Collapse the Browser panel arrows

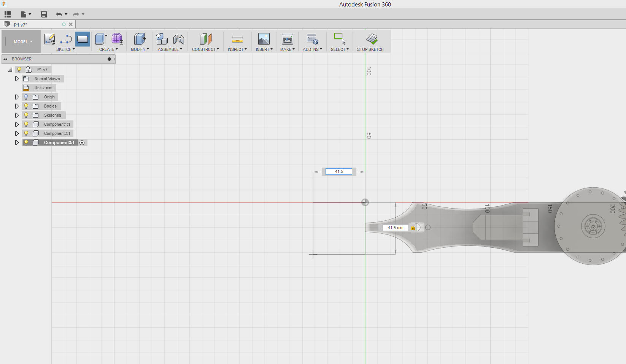[6, 59]
